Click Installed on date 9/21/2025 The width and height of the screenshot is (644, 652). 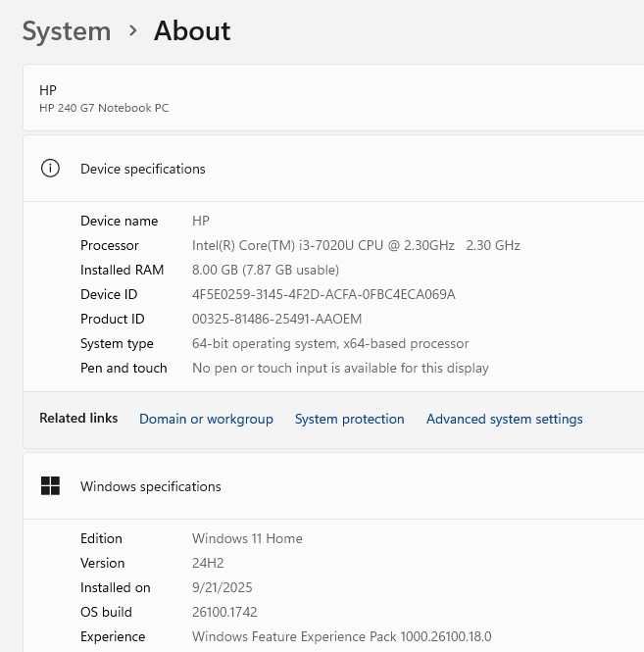(x=222, y=587)
